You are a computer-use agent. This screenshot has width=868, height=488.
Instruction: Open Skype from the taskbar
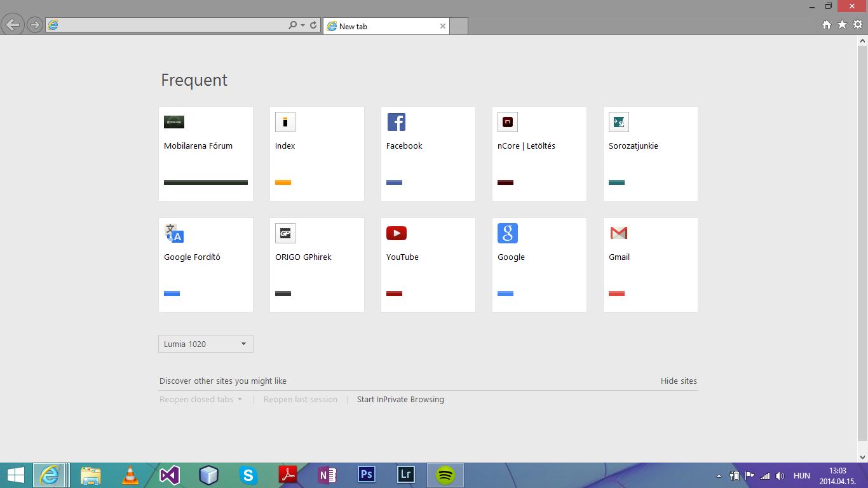(x=248, y=475)
